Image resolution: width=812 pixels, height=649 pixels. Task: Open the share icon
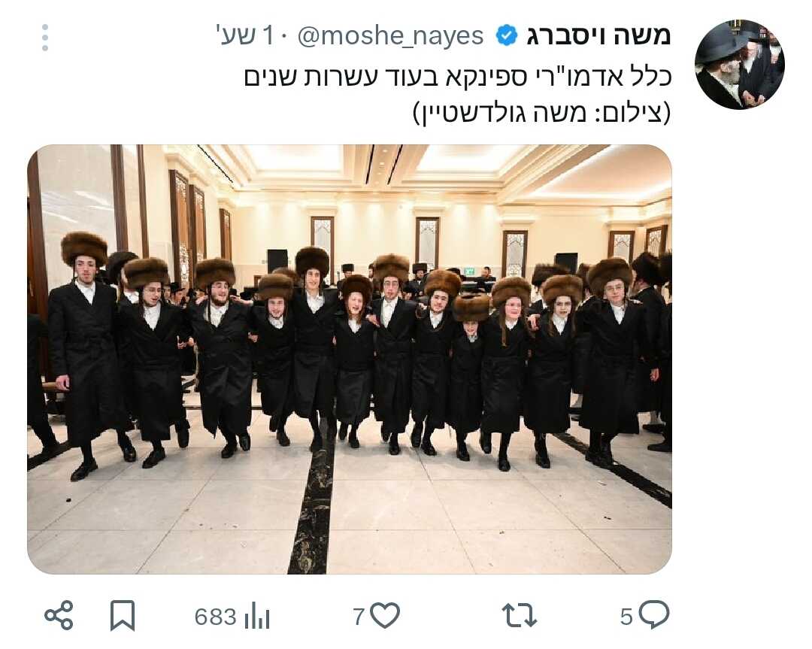59,615
